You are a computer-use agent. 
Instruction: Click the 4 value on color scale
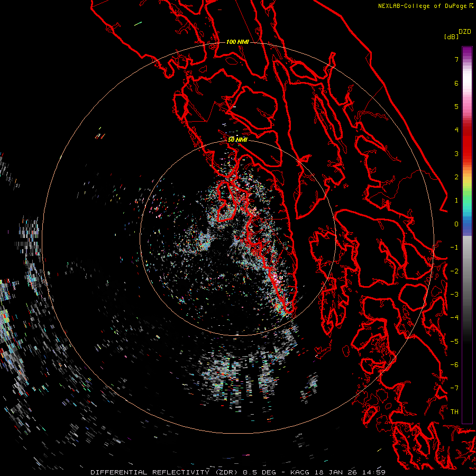pos(456,130)
